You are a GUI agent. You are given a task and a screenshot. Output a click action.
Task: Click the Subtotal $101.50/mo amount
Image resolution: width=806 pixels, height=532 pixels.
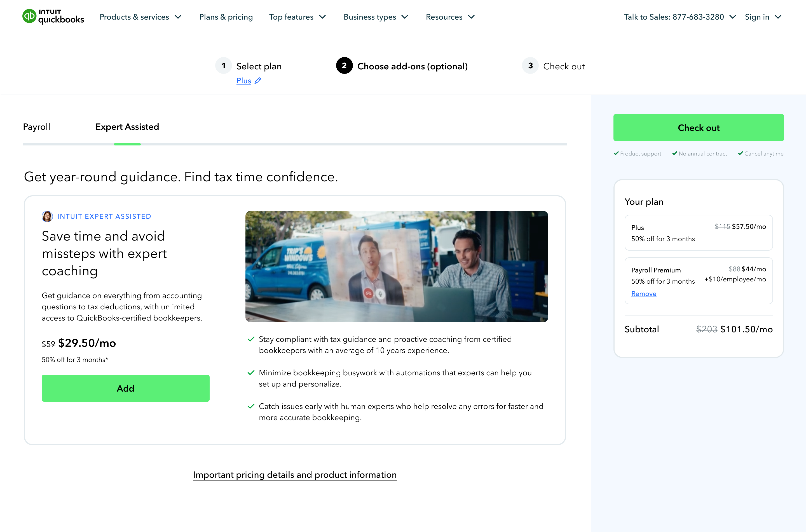coord(746,329)
